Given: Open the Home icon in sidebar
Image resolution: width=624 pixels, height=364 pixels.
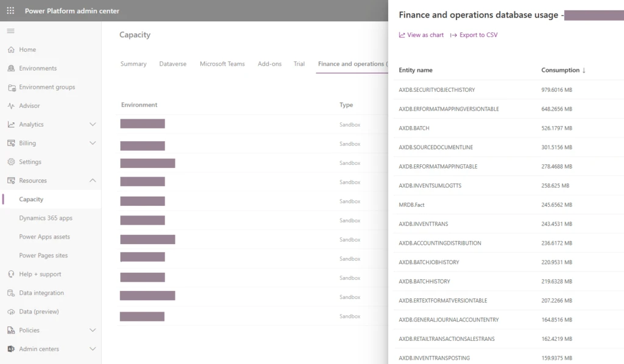Looking at the screenshot, I should click(12, 49).
